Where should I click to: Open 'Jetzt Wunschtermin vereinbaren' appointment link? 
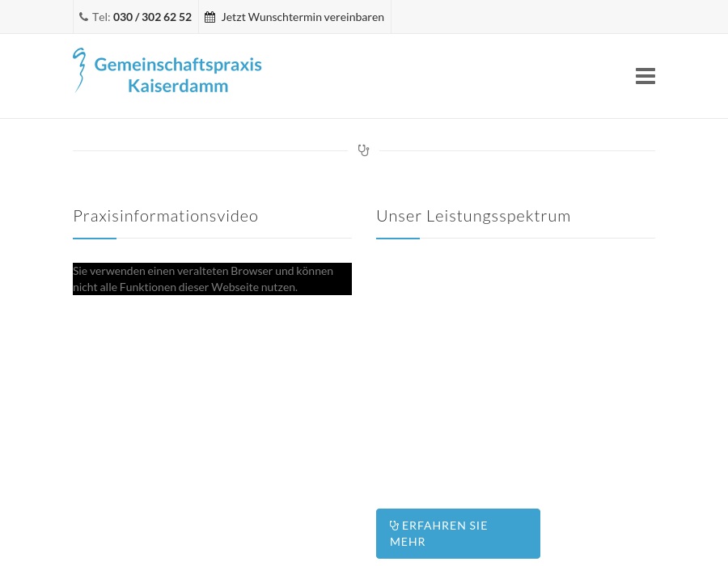point(302,17)
